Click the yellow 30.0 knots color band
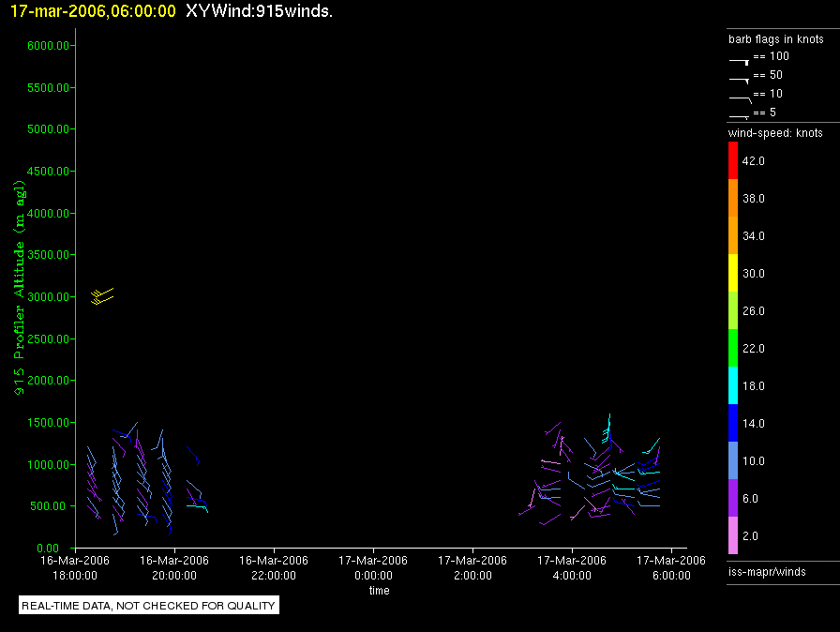 click(x=733, y=273)
